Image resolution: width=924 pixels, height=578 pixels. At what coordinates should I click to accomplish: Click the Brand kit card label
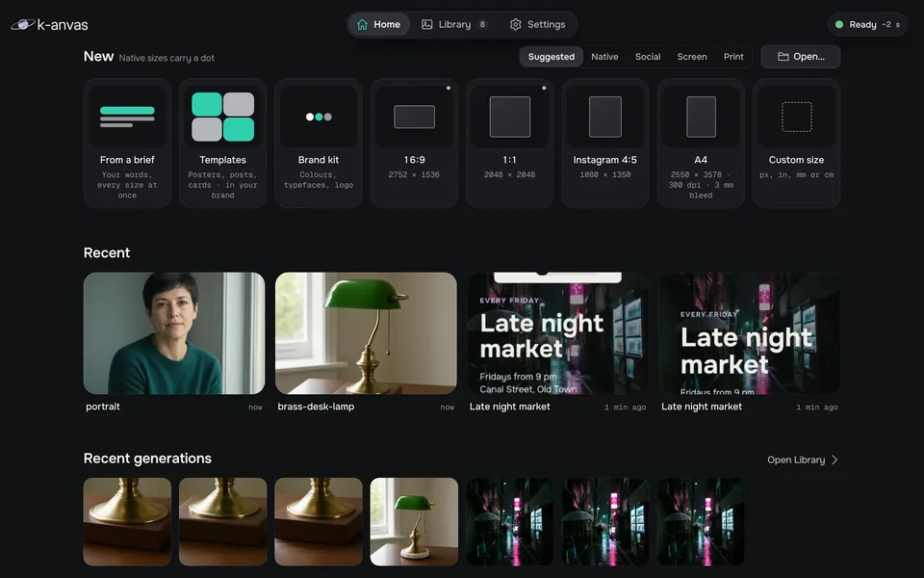319,160
